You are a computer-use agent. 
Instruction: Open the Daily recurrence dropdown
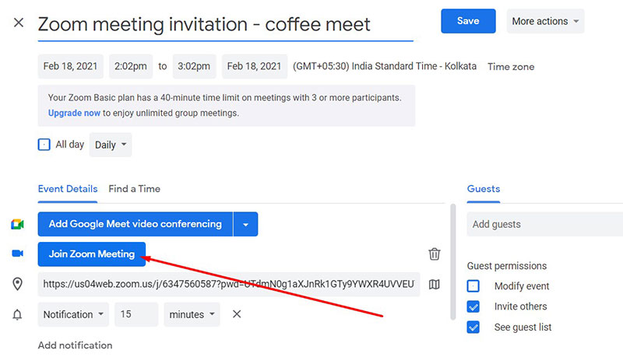[x=111, y=145]
